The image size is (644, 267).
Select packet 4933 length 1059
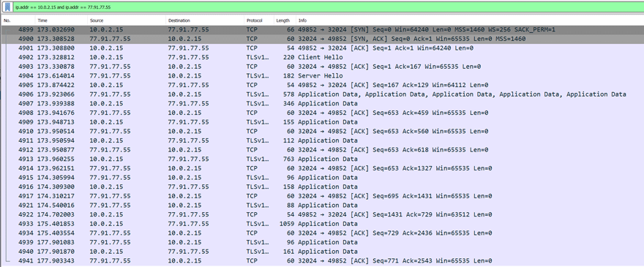point(322,224)
